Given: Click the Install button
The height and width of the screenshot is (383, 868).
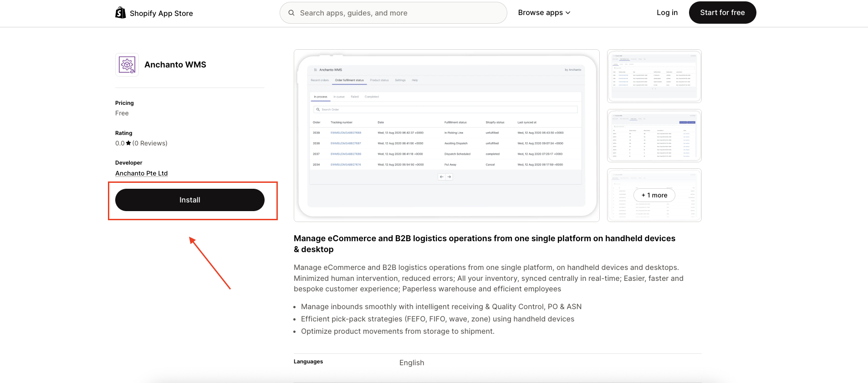Looking at the screenshot, I should [190, 200].
